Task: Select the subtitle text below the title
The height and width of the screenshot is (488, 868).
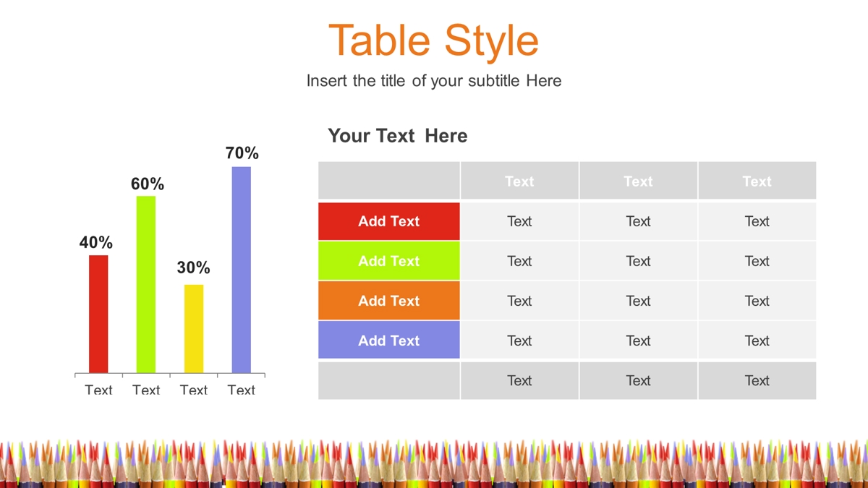Action: (x=434, y=81)
